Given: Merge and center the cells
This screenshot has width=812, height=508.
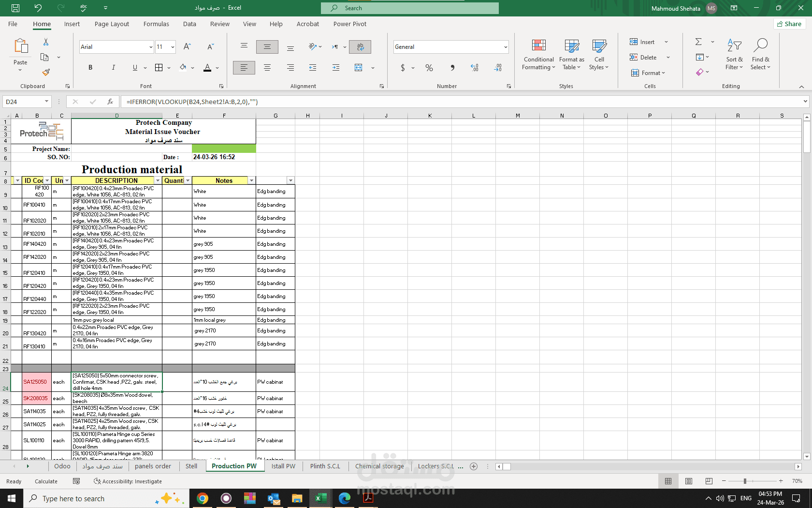Looking at the screenshot, I should click(358, 68).
